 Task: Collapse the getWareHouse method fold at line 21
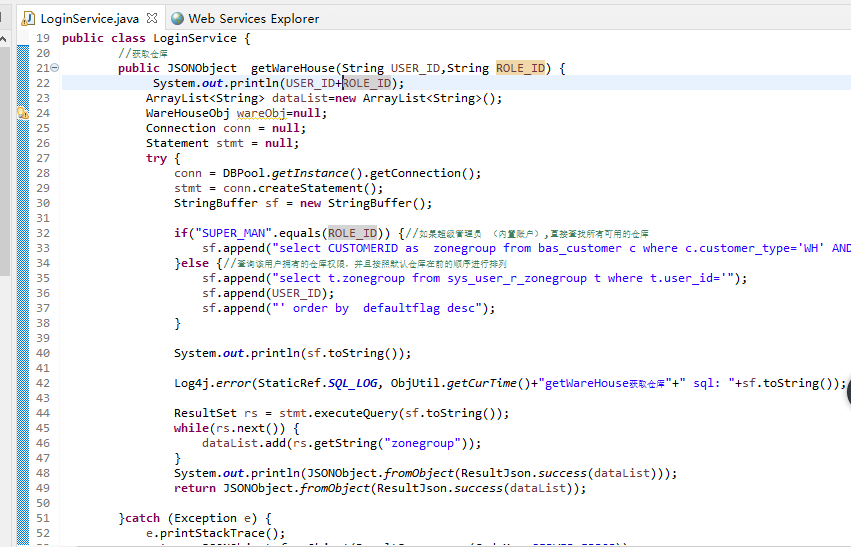point(55,68)
